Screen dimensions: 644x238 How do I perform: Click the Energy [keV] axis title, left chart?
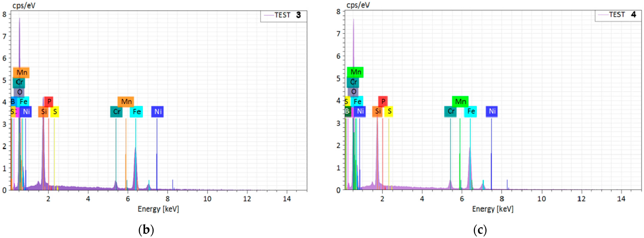[158, 209]
